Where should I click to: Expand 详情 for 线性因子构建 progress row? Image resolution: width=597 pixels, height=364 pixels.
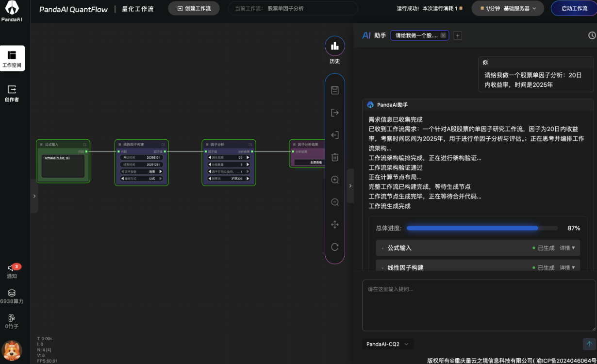(x=567, y=267)
